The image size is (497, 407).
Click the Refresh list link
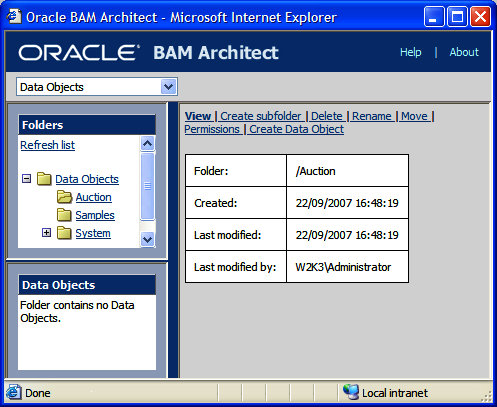click(48, 145)
